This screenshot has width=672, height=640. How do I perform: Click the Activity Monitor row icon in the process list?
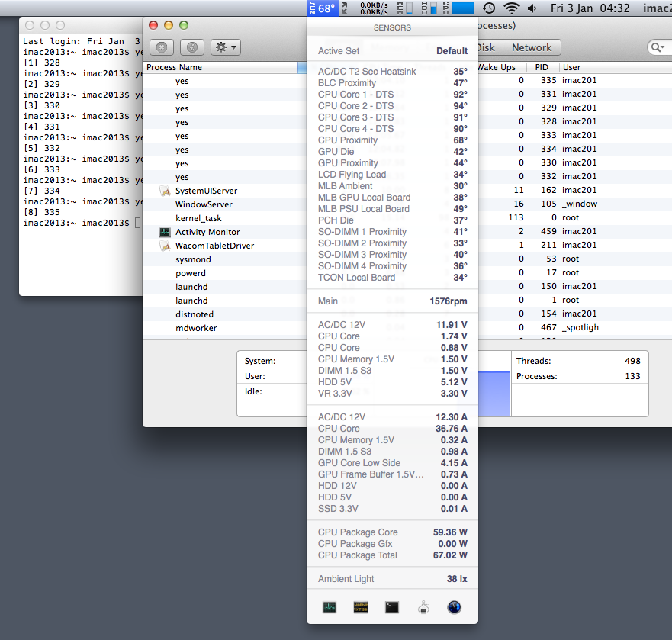point(165,232)
